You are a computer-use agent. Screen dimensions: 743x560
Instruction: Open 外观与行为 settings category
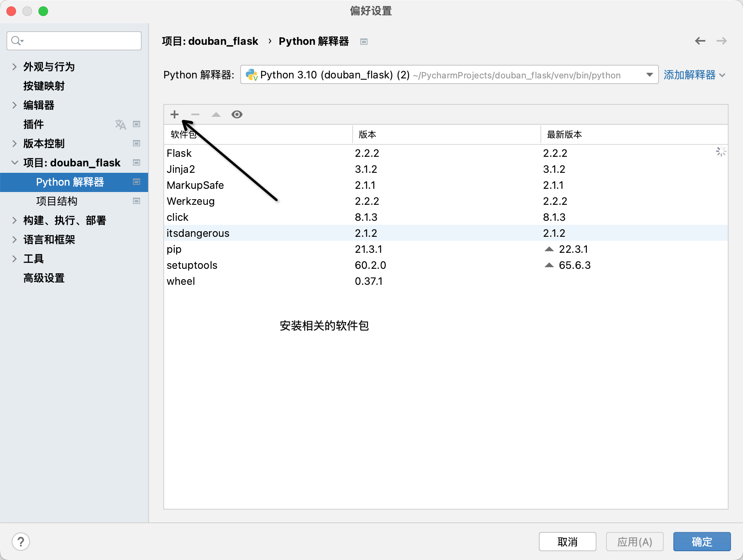point(49,67)
